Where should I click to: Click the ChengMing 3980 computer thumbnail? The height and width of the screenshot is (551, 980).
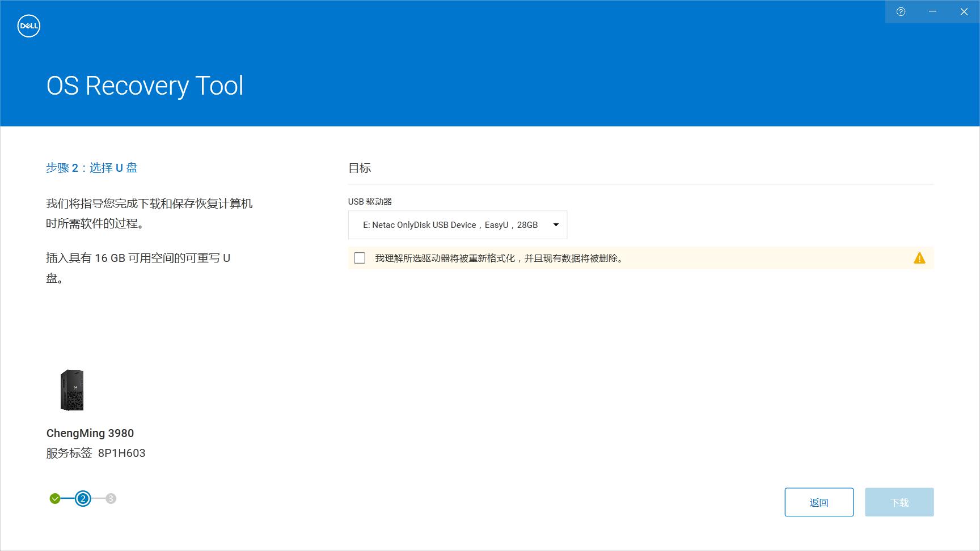(72, 390)
